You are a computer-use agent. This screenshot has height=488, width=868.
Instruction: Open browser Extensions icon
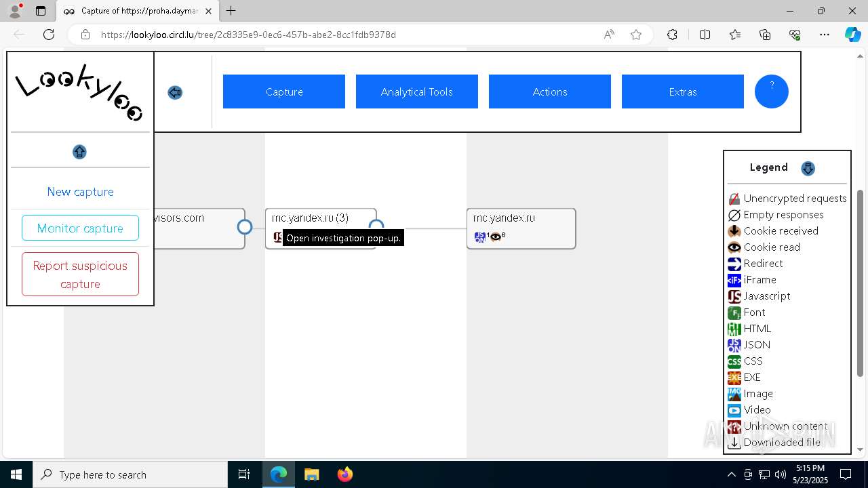point(672,35)
